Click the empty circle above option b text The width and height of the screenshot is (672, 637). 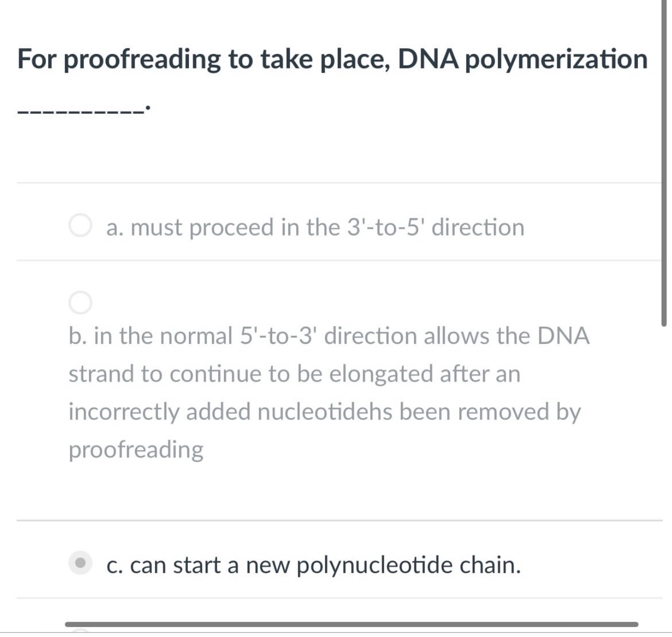pos(81,301)
